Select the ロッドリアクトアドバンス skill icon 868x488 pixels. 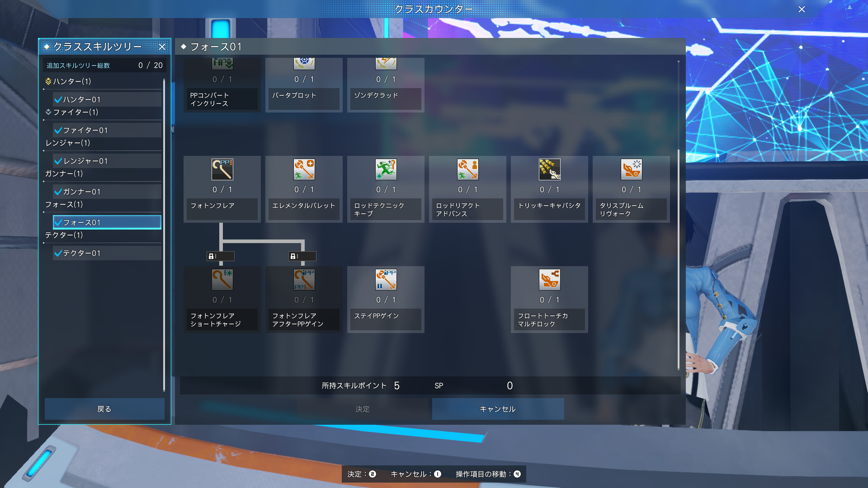click(467, 169)
